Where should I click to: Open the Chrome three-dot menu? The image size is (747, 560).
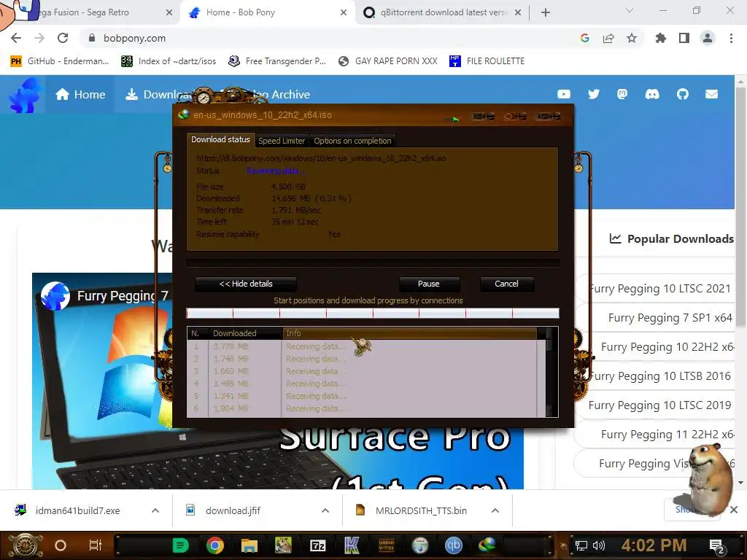point(731,38)
